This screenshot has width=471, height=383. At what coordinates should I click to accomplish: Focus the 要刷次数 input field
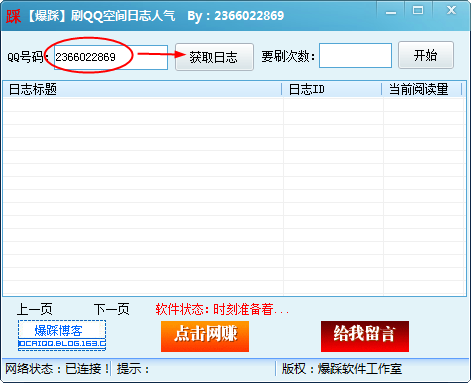(355, 55)
